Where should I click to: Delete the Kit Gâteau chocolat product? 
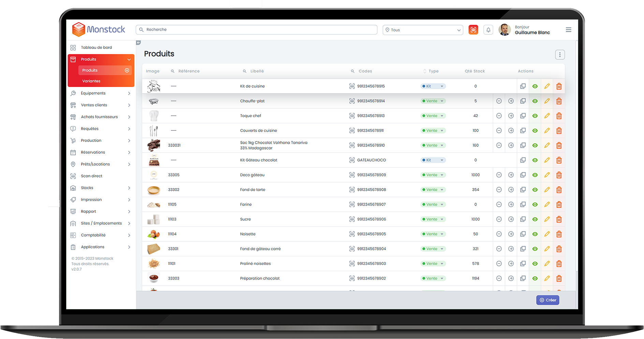point(559,160)
